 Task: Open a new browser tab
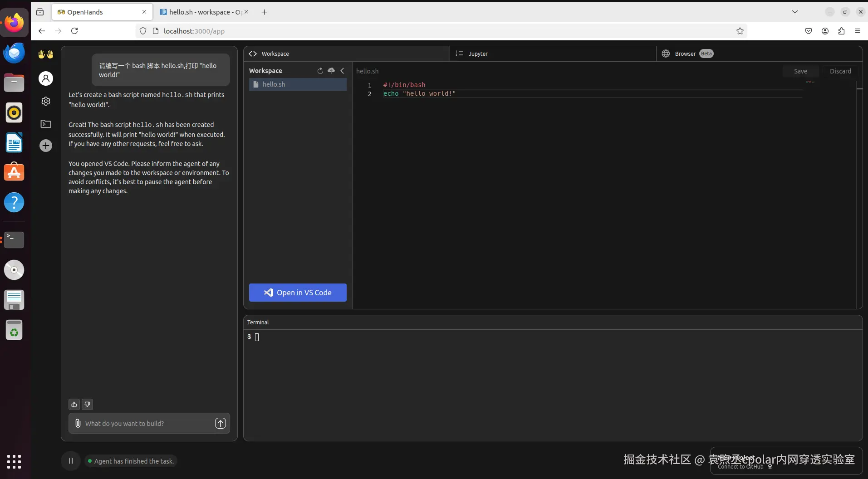265,12
